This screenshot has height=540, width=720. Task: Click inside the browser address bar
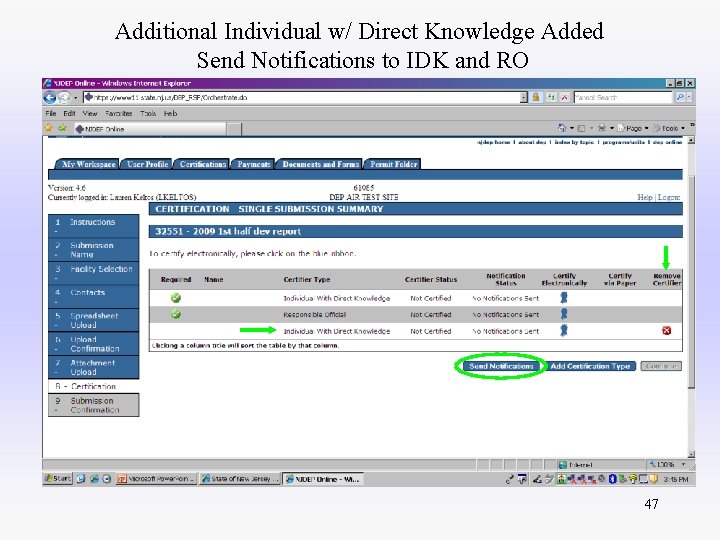coord(303,97)
